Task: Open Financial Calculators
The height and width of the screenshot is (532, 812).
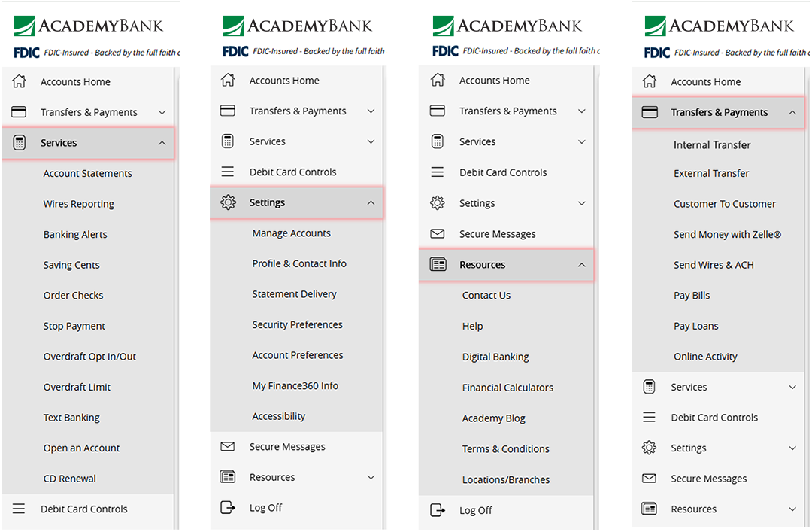Action: pyautogui.click(x=507, y=388)
